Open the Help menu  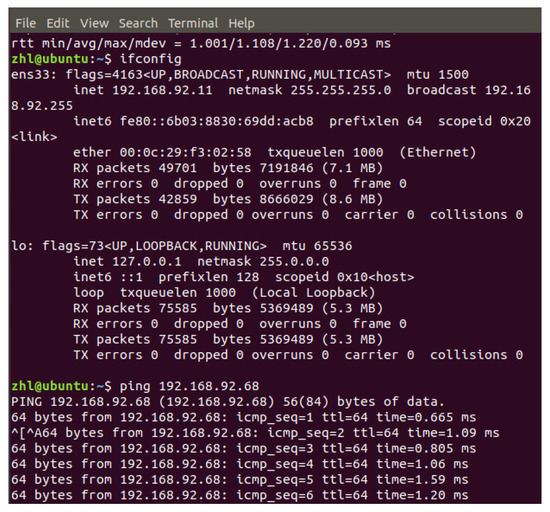tap(241, 23)
